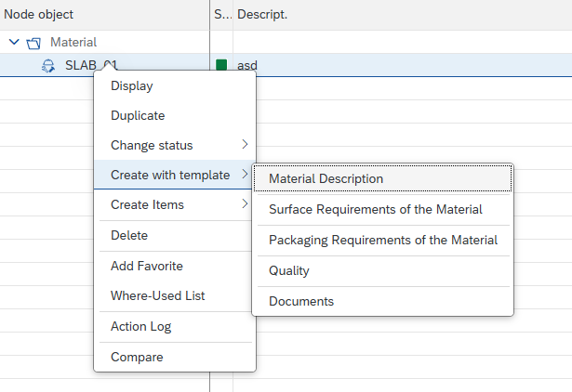Open the Action Log entry

140,326
